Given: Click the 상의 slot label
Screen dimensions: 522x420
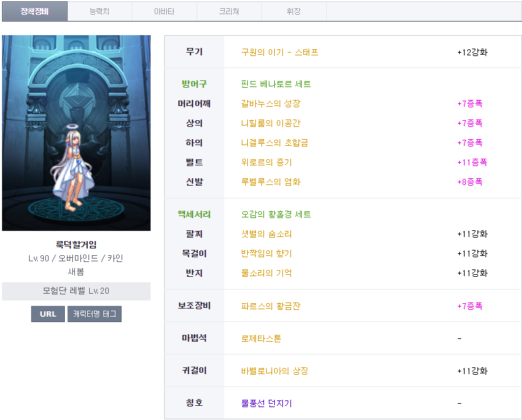Looking at the screenshot, I should (x=194, y=123).
